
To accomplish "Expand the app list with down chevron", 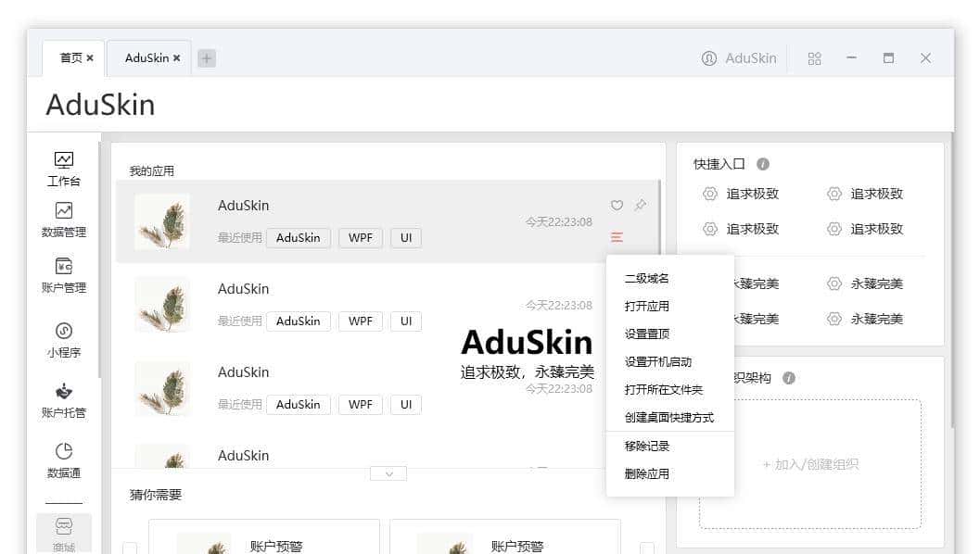I will coord(388,473).
